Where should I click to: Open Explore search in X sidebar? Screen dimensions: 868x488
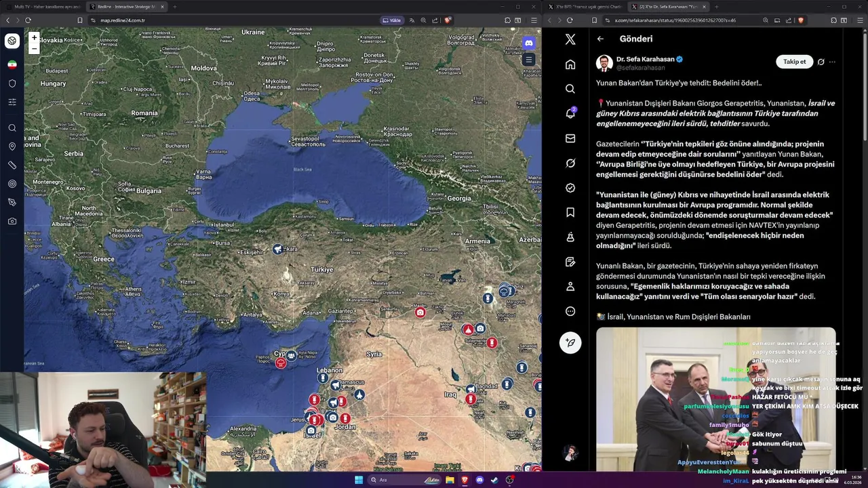click(x=570, y=89)
